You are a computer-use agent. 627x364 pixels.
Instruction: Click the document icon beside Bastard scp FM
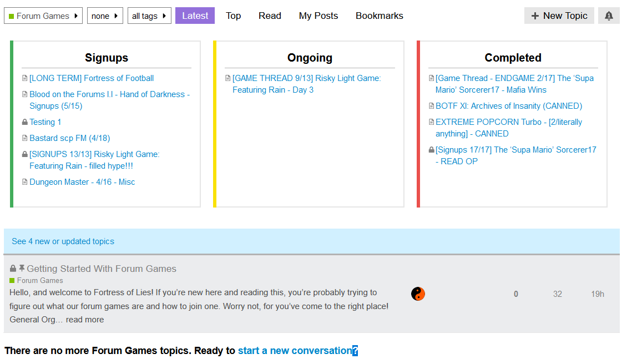click(x=25, y=138)
